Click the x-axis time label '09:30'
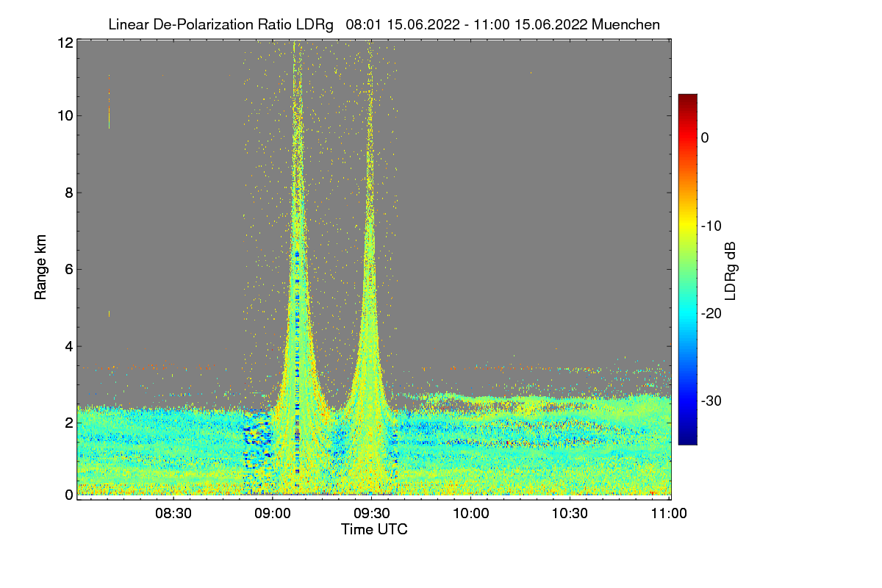The height and width of the screenshot is (588, 882). pyautogui.click(x=372, y=514)
